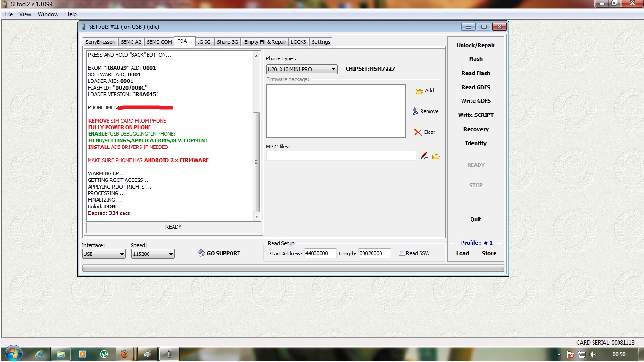The width and height of the screenshot is (644, 362).
Task: Click the Length input field
Action: point(375,254)
